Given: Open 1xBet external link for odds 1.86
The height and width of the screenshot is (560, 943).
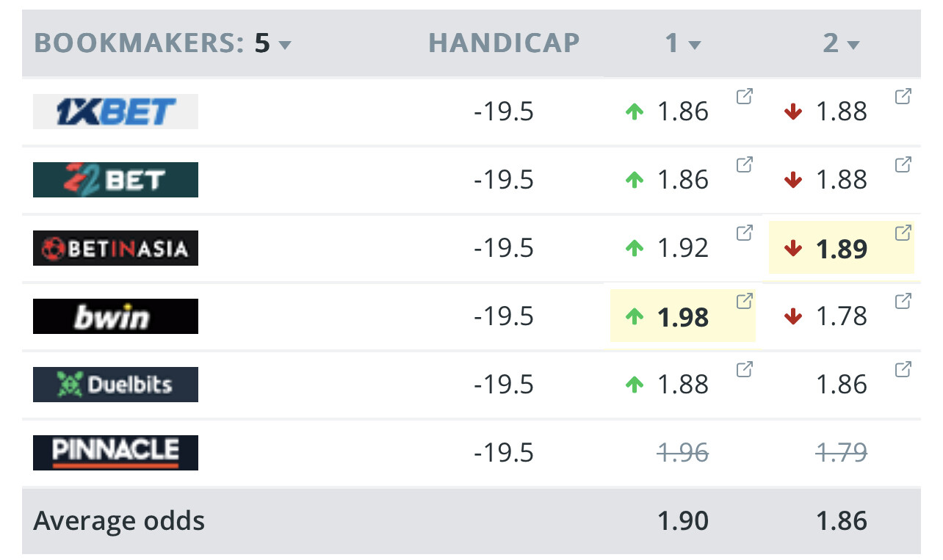Looking at the screenshot, I should (744, 97).
